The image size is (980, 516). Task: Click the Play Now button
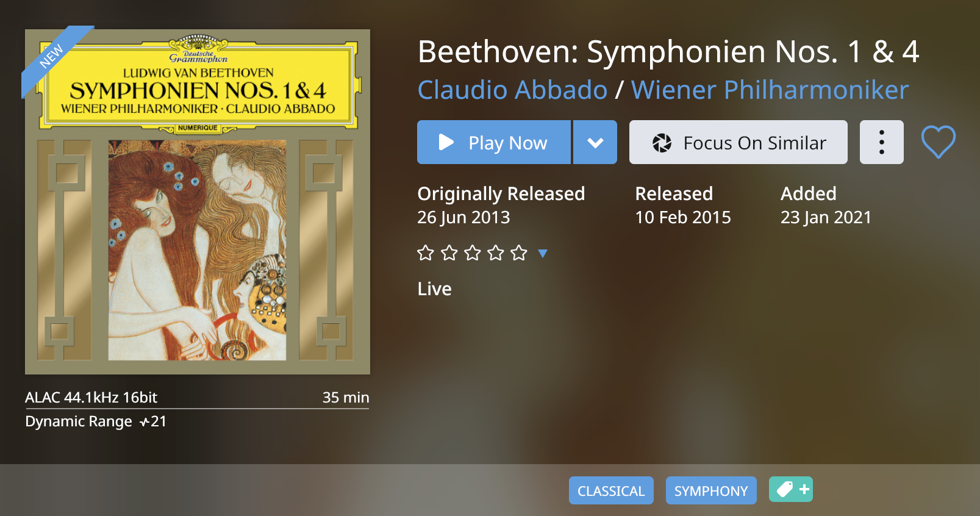[493, 143]
